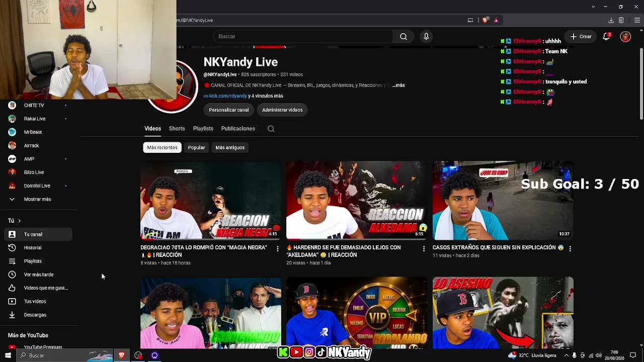This screenshot has width=644, height=362.
Task: Open options for the AKELDAMA video
Action: click(424, 248)
